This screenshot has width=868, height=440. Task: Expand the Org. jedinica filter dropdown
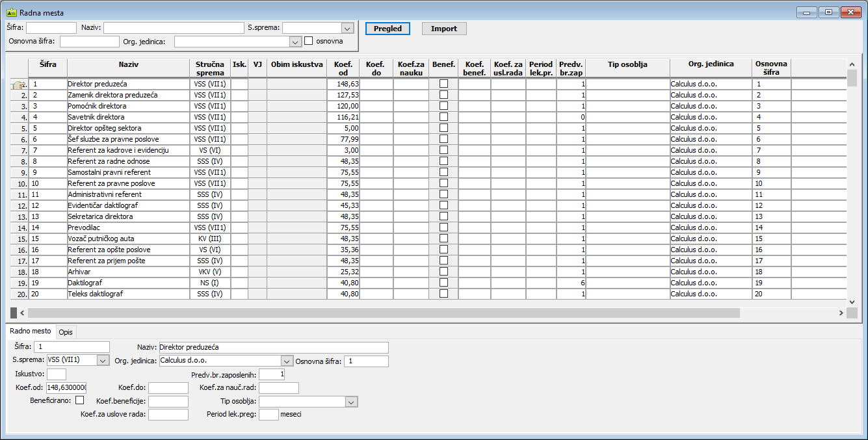(295, 42)
